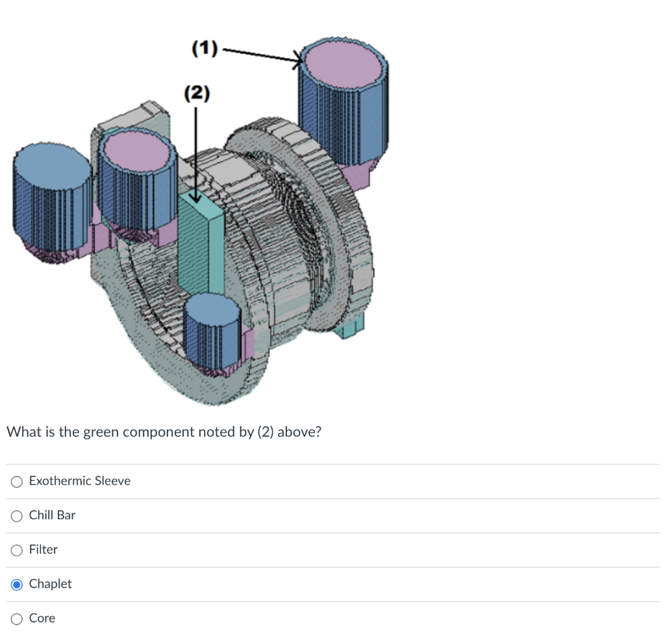Image resolution: width=665 pixels, height=644 pixels.
Task: Click the selected Chaplet radio button
Action: 16,585
